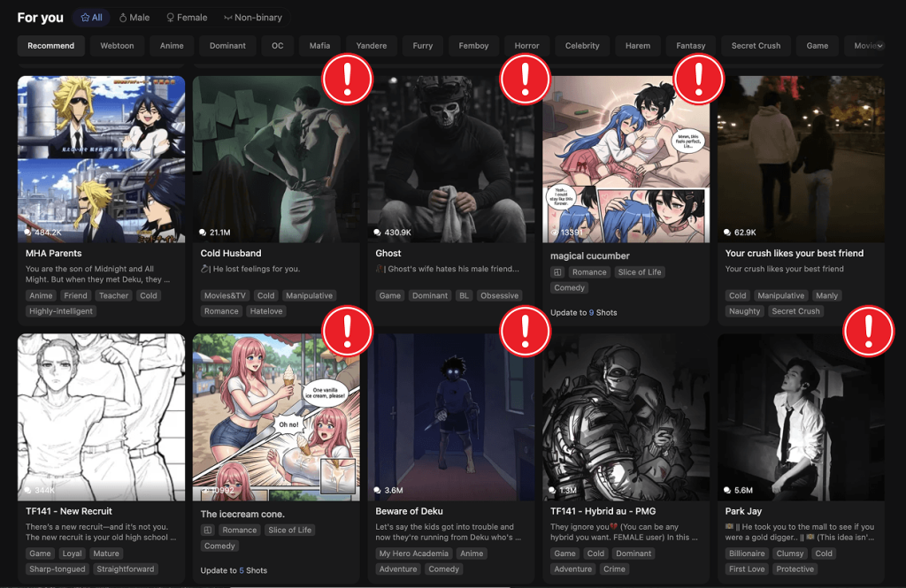Screen dimensions: 906x588
Task: Click the chat count icon on MHA Parents card
Action: (29, 233)
